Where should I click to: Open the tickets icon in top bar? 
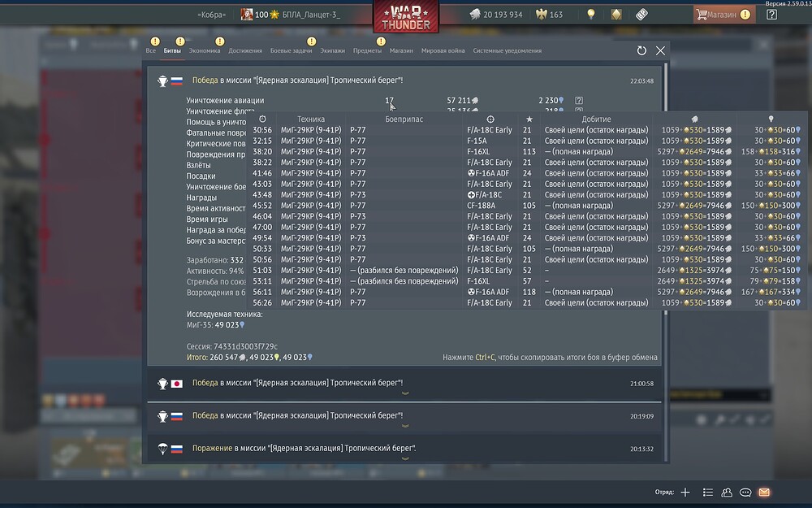point(641,15)
